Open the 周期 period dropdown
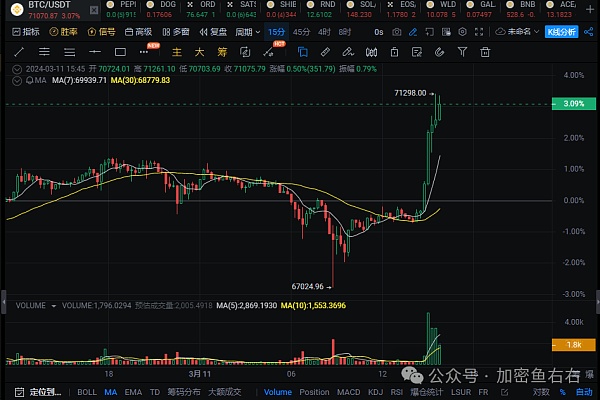The width and height of the screenshot is (600, 400). click(x=248, y=32)
